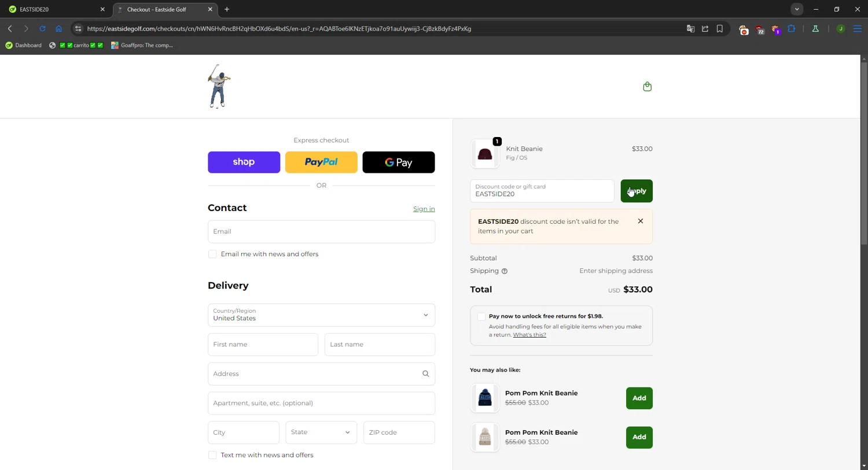Focus the Last name field
This screenshot has width=868, height=470.
[380, 345]
